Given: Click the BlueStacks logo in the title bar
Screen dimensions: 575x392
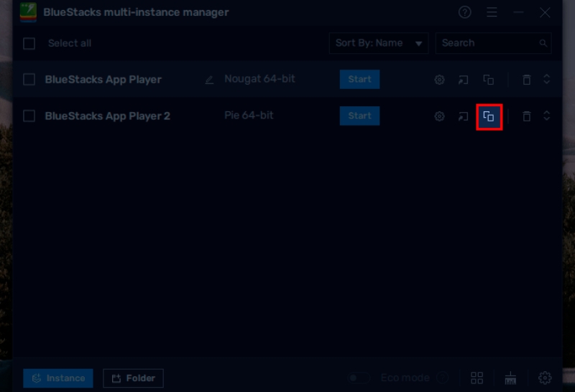Looking at the screenshot, I should 28,12.
